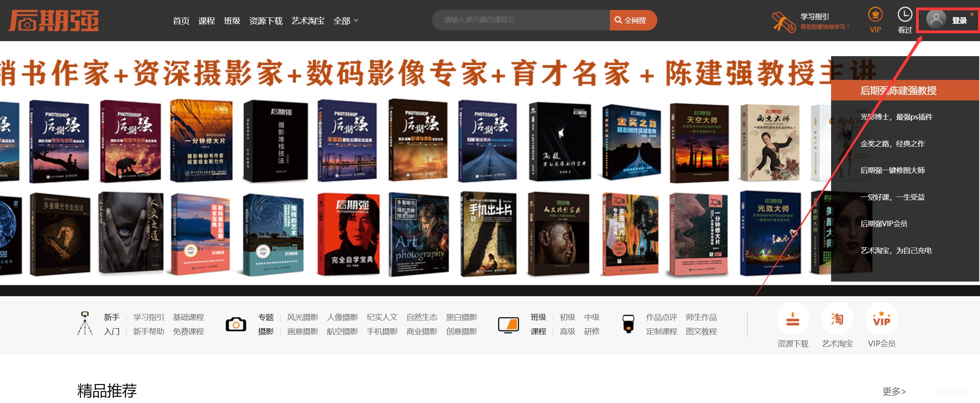Open 后期强VIP会员 in side panel

[x=884, y=223]
